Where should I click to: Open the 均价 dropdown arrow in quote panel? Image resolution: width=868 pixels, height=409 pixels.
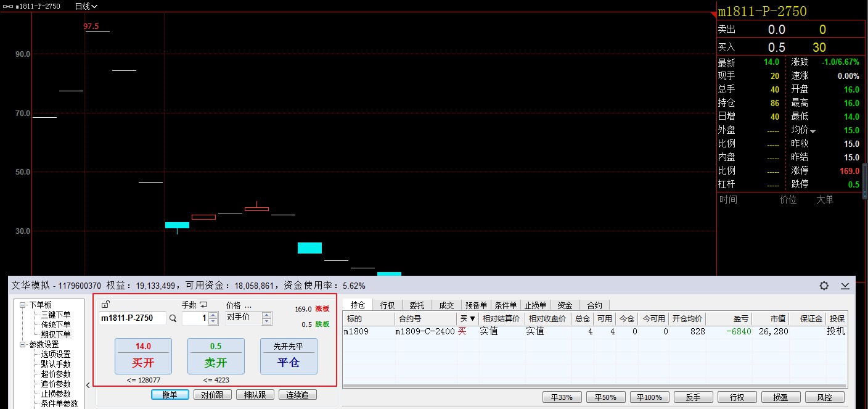coord(813,131)
